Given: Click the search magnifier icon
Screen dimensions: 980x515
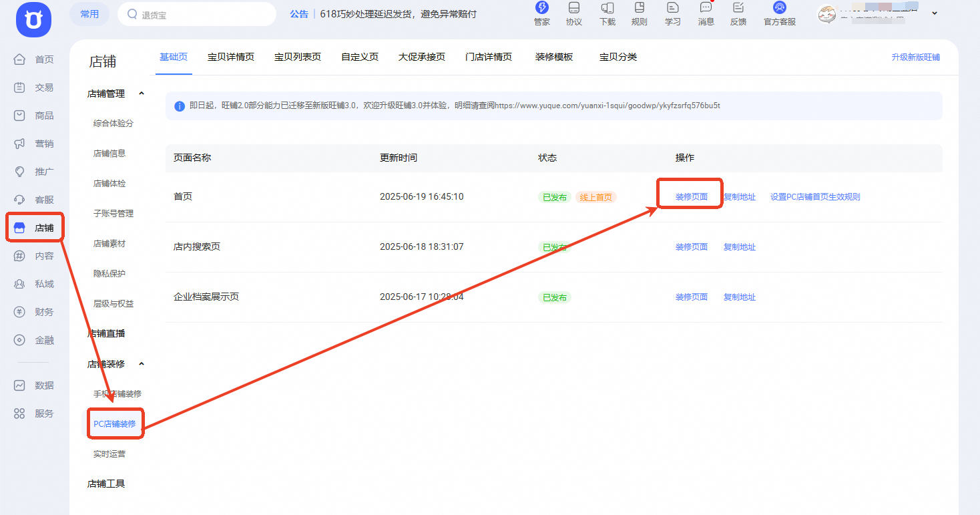Looking at the screenshot, I should coord(132,14).
